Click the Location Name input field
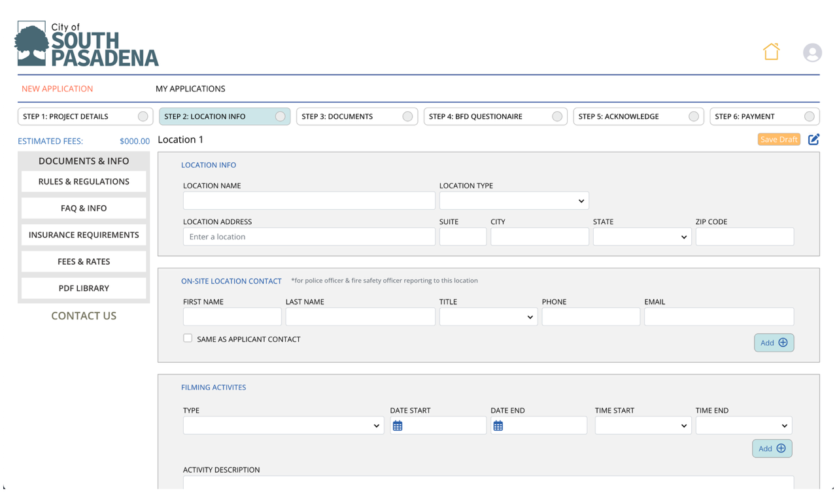This screenshot has height=504, width=837. pyautogui.click(x=309, y=201)
